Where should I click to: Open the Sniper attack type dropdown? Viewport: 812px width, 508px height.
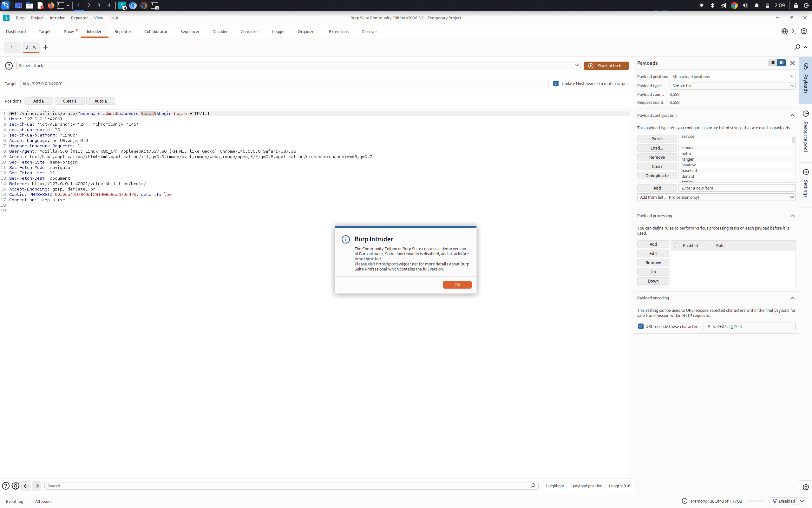(298, 65)
